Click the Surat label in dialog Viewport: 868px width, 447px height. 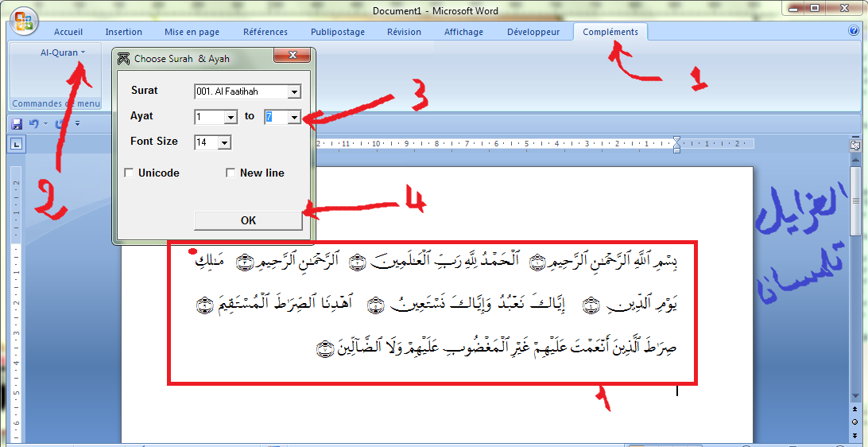click(145, 91)
